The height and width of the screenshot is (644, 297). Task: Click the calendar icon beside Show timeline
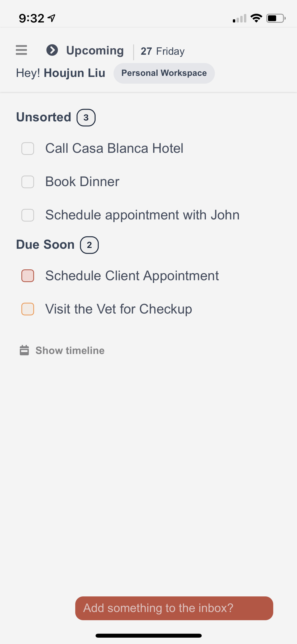(24, 350)
